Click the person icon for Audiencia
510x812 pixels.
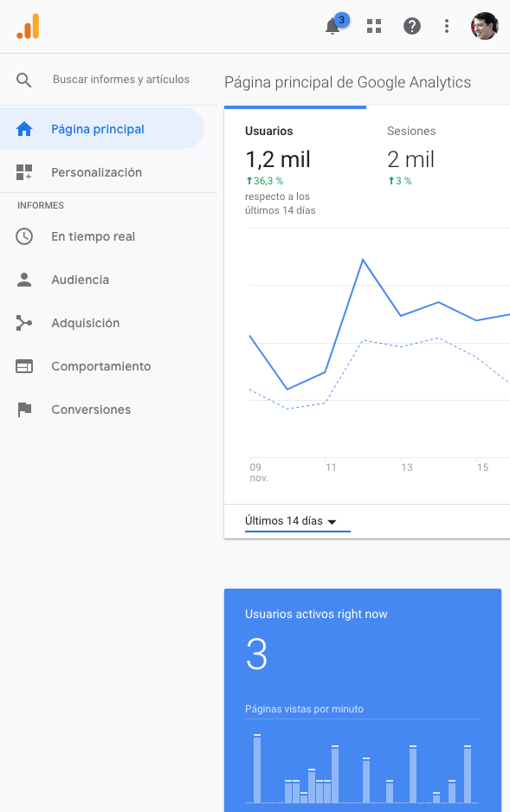click(24, 280)
